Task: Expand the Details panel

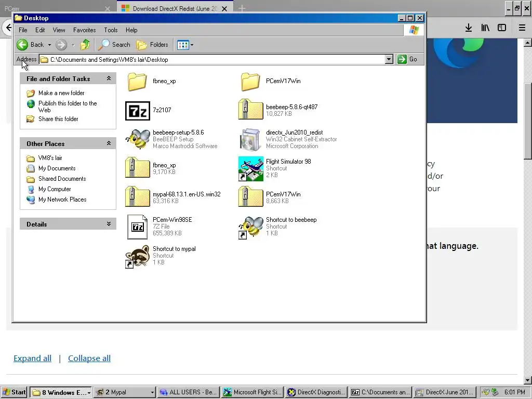Action: coord(109,224)
